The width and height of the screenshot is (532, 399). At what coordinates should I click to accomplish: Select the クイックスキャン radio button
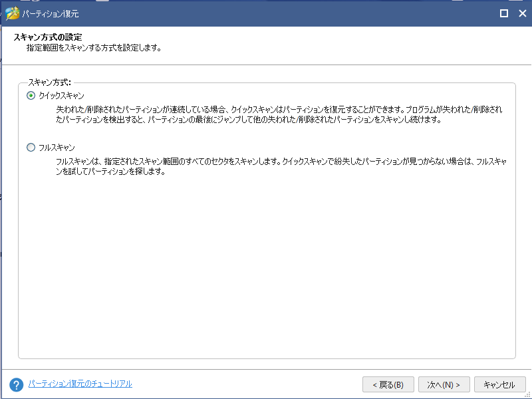pyautogui.click(x=31, y=96)
